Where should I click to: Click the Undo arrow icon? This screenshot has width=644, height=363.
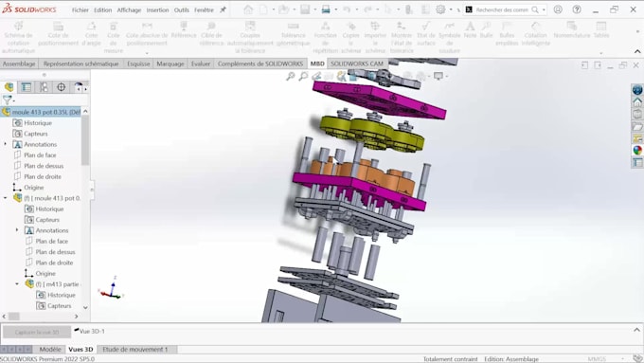[347, 9]
